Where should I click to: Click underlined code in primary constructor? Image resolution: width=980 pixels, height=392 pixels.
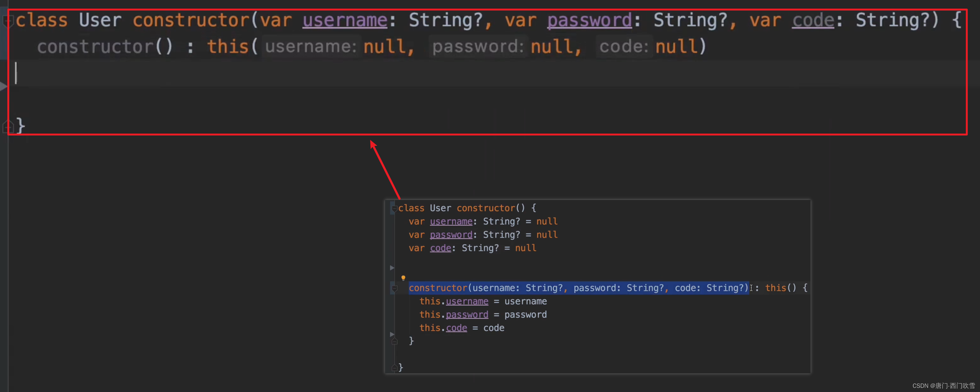[x=813, y=20]
